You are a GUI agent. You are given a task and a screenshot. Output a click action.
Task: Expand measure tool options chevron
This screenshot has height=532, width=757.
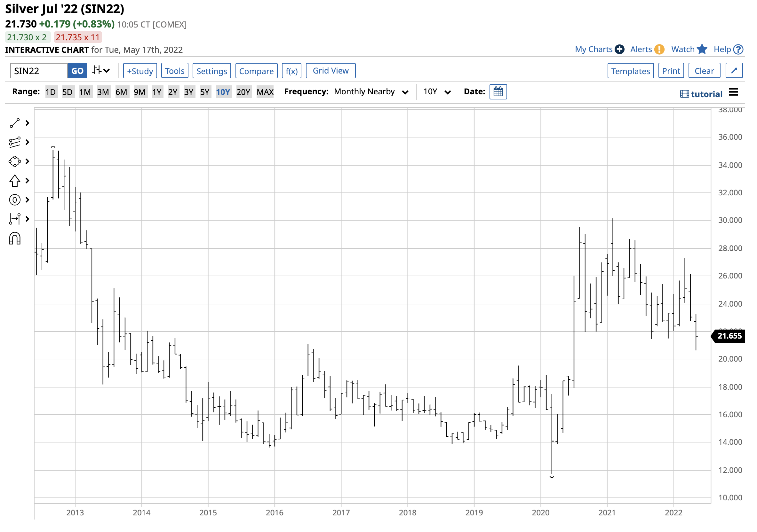[28, 219]
